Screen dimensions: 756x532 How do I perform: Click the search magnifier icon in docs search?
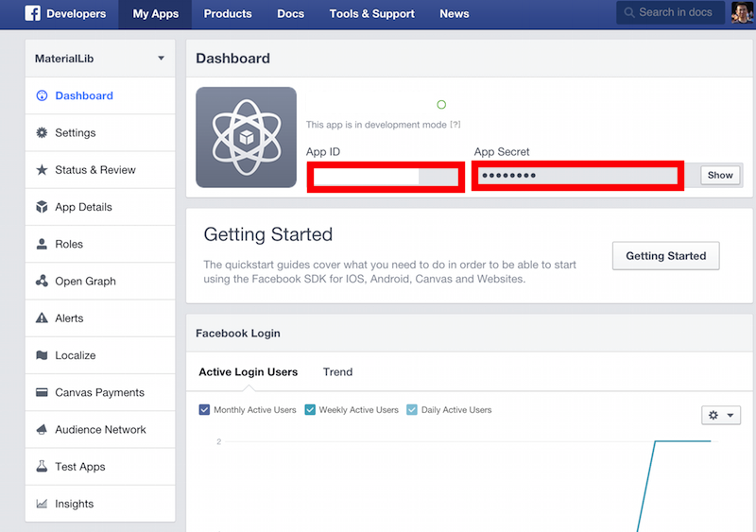(629, 12)
